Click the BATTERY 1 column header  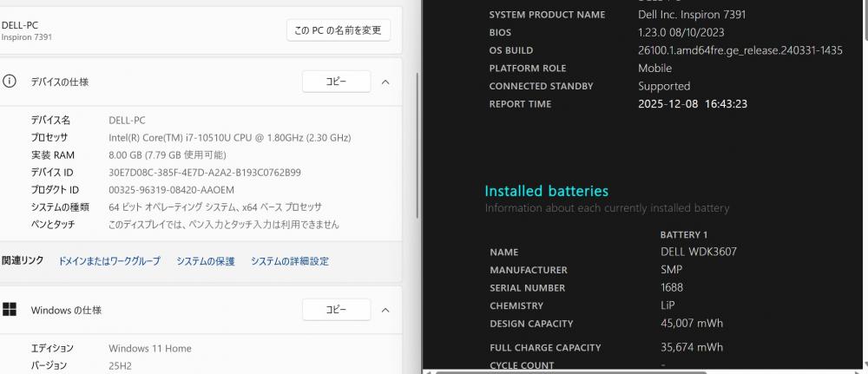point(684,234)
